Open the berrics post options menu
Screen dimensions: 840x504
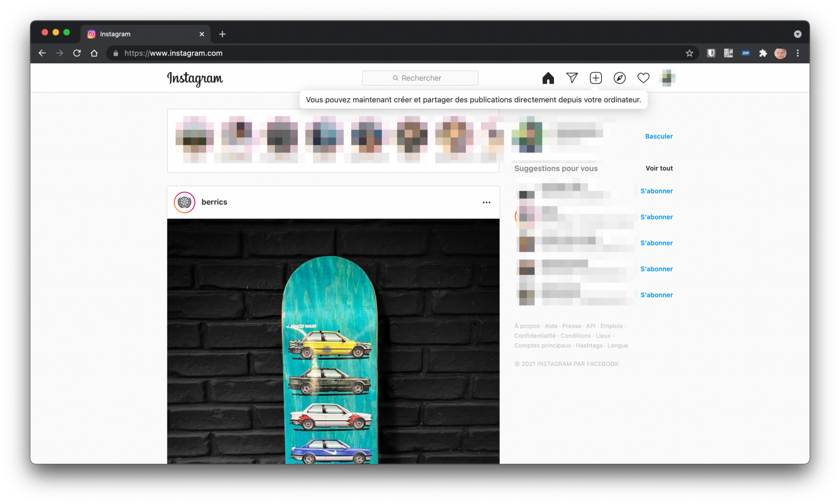point(486,202)
